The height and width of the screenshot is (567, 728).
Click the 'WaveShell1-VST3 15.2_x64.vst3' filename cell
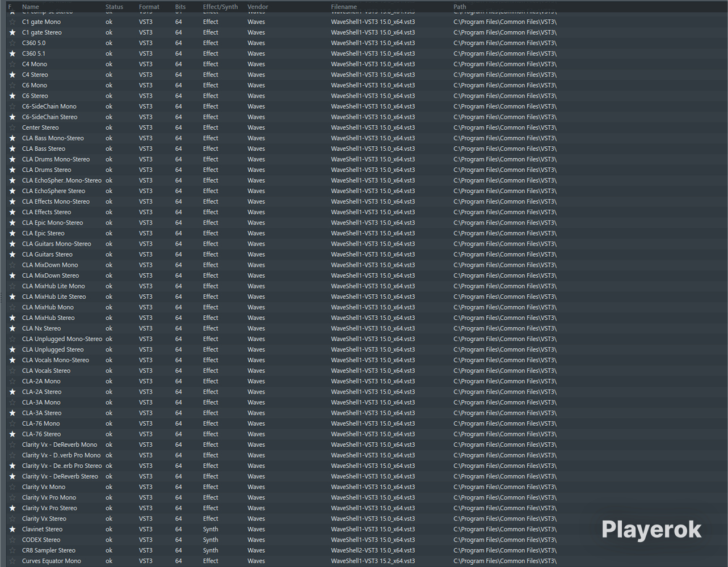[x=373, y=561]
